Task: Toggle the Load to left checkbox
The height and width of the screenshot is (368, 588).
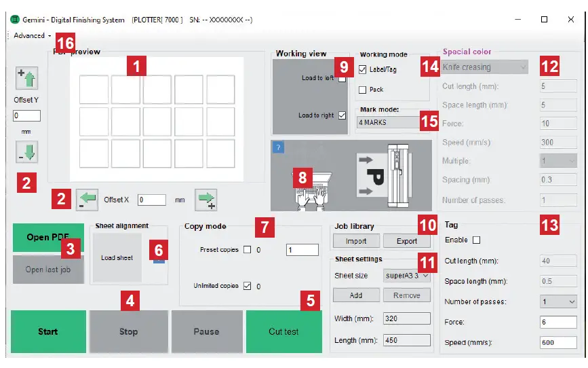Action: click(342, 79)
